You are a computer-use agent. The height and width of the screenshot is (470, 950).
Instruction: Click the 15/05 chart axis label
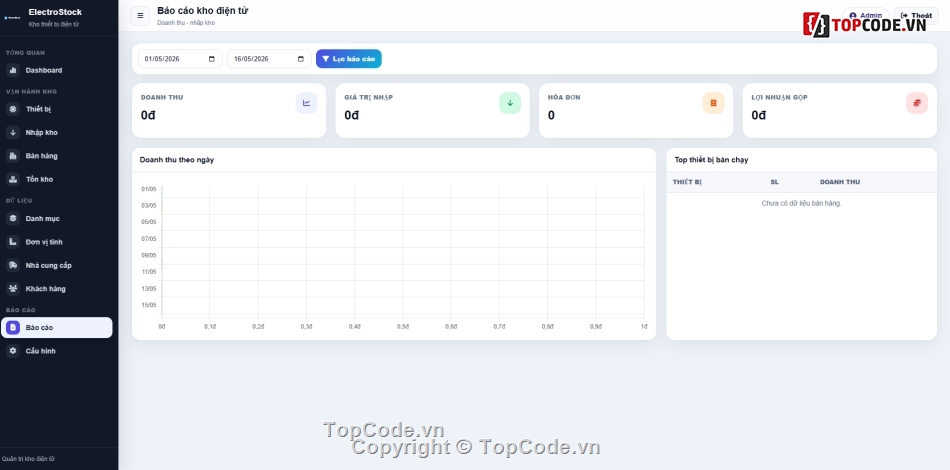coord(148,305)
